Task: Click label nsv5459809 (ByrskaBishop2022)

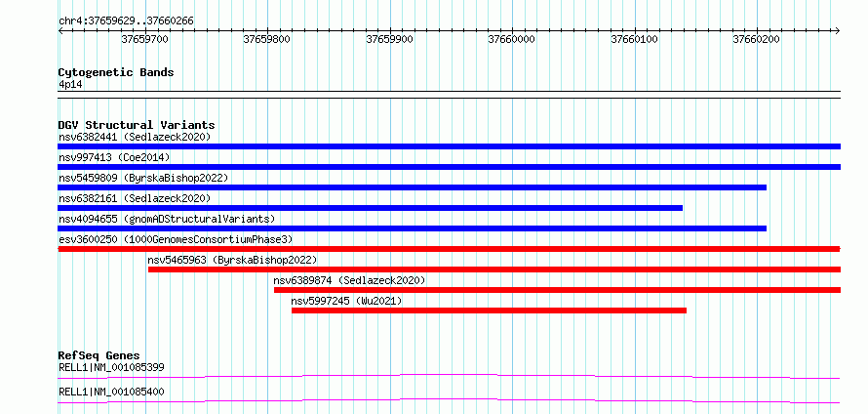Action: [x=143, y=178]
